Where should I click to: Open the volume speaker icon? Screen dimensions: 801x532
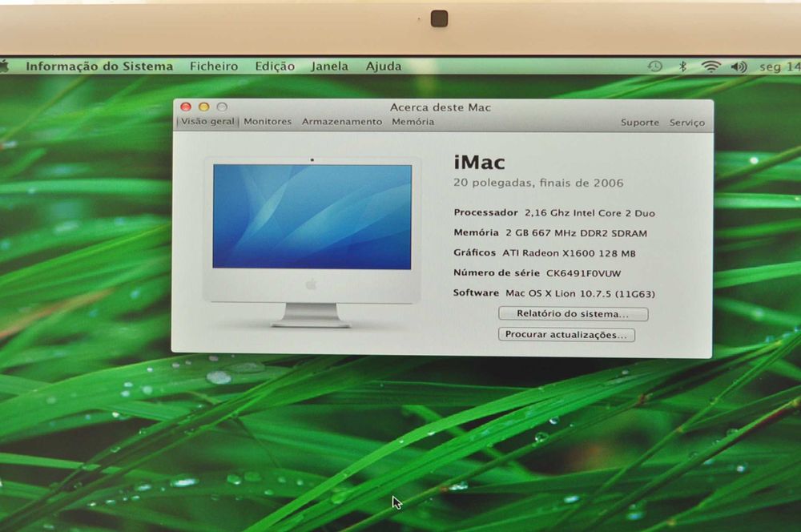pos(739,66)
